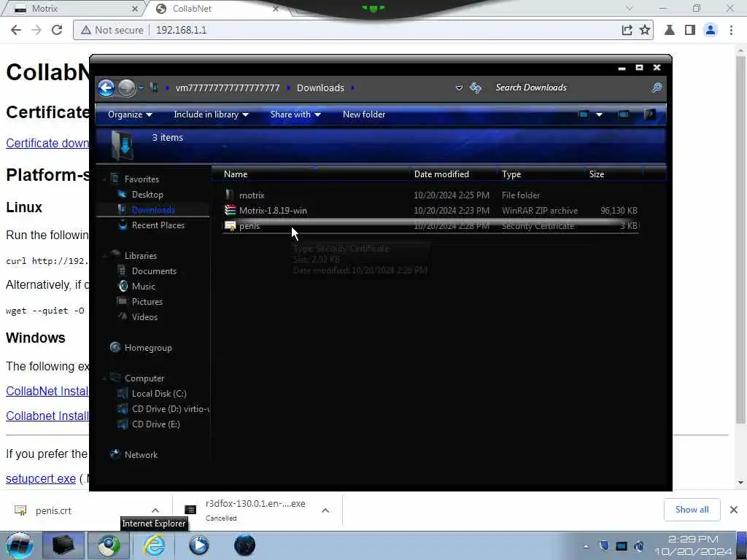The width and height of the screenshot is (747, 560).
Task: Refresh the Downloads folder in Explorer
Action: 476,87
